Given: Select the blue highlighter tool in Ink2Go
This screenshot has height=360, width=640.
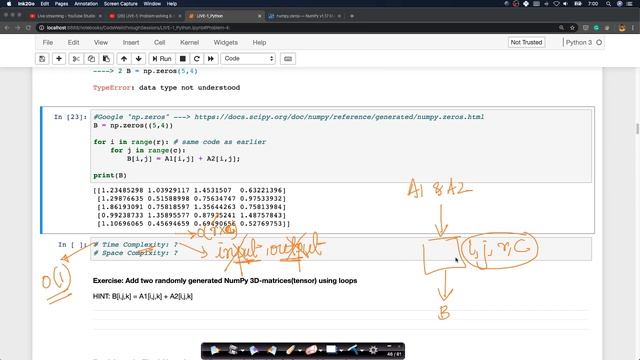Looking at the screenshot, I should point(353,350).
